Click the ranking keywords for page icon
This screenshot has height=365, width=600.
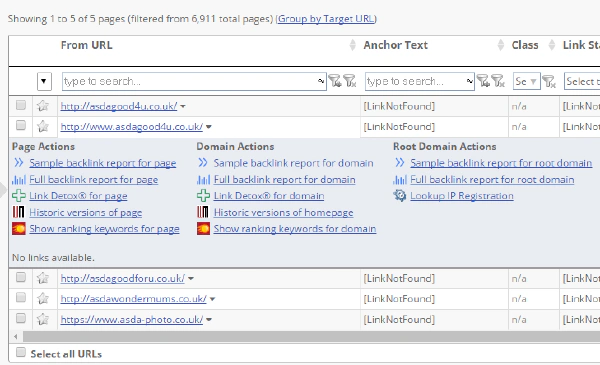[19, 228]
